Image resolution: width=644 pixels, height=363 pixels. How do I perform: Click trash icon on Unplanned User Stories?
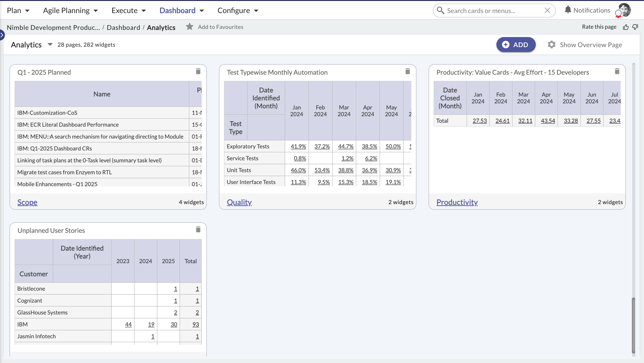[198, 229]
